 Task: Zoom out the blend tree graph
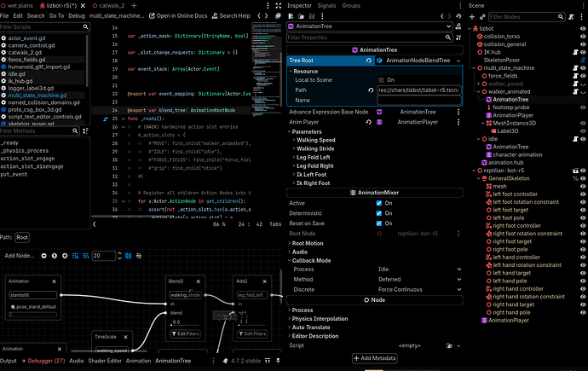point(43,256)
